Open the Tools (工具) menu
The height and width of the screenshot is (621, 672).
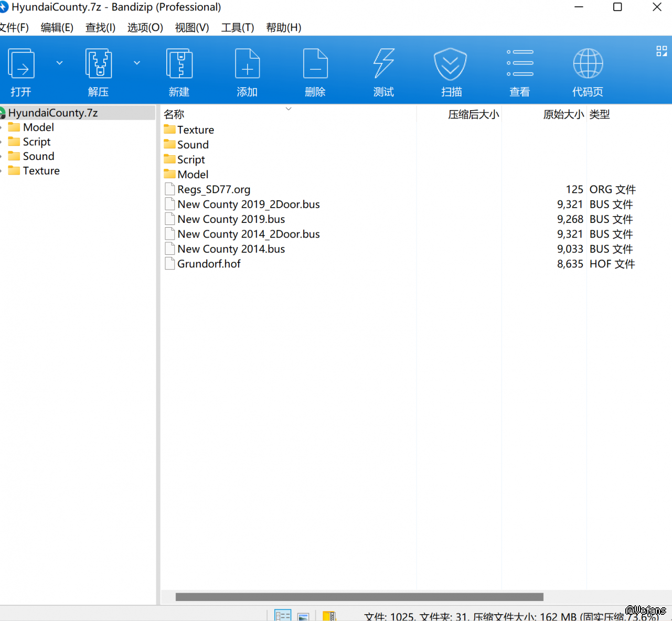(237, 28)
